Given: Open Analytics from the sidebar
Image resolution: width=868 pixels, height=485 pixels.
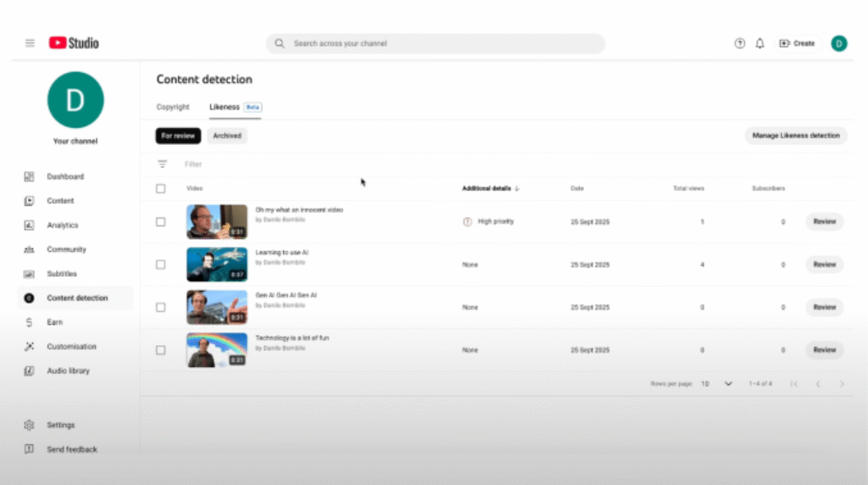Looking at the screenshot, I should 62,226.
